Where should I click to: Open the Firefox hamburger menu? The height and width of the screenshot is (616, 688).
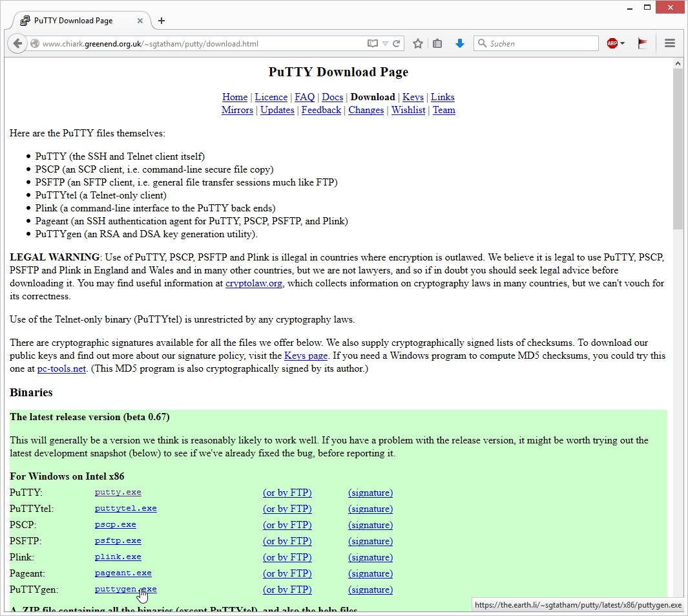coord(669,43)
